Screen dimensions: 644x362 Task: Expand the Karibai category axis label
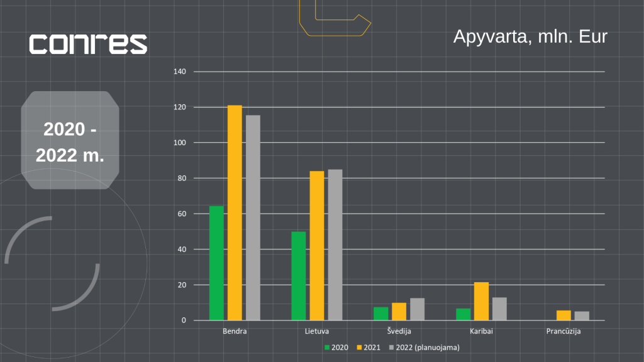tap(481, 331)
